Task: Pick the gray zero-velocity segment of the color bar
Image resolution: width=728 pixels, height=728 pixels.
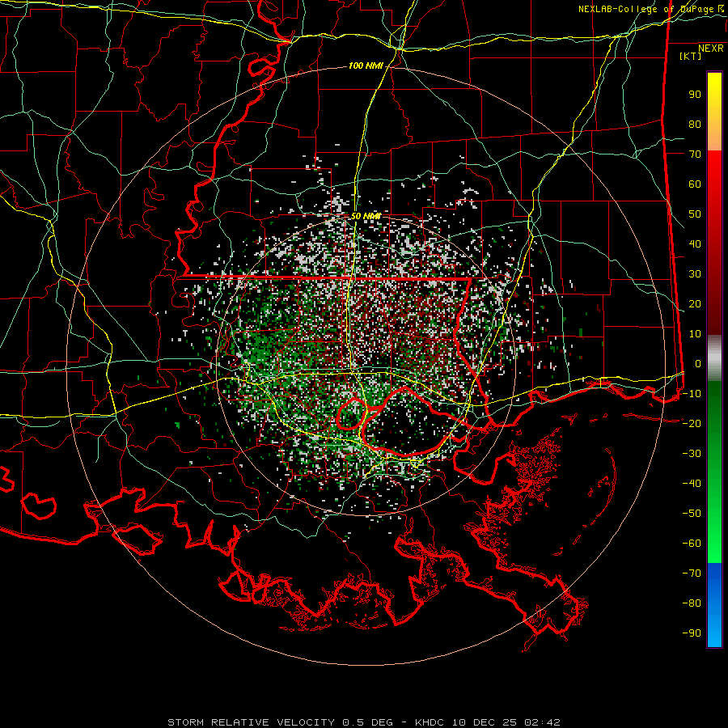Action: click(714, 358)
